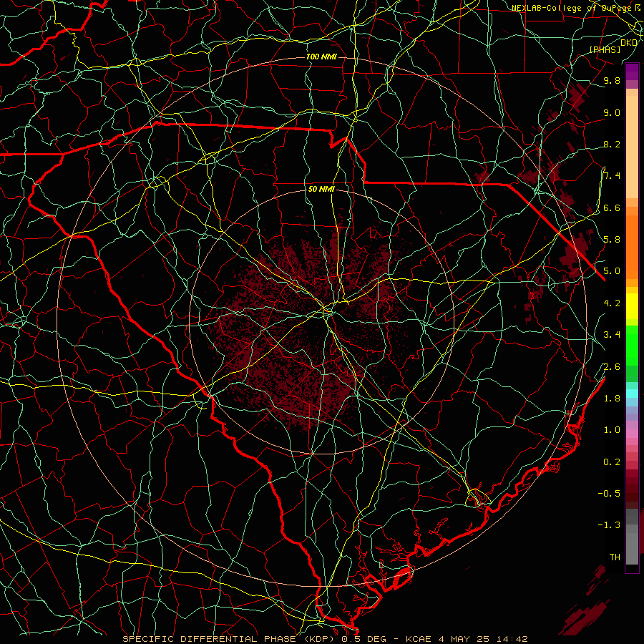The height and width of the screenshot is (644, 644).
Task: Click the 4.2 scale label
Action: [x=612, y=303]
